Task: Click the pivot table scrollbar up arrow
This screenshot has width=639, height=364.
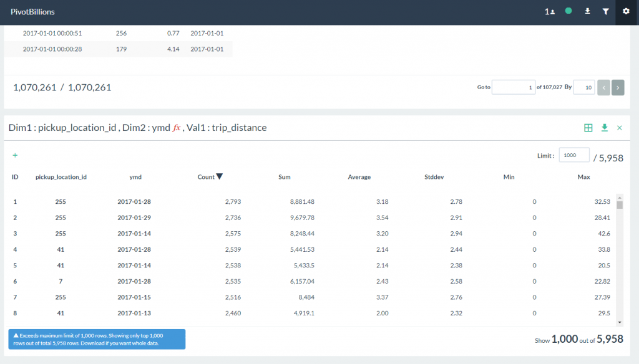Action: (620, 198)
